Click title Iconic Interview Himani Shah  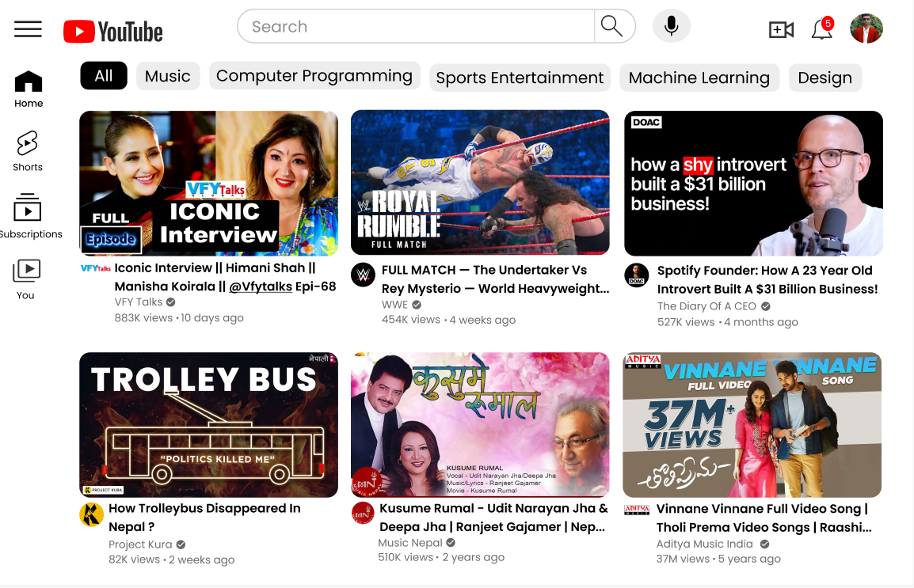[225, 277]
